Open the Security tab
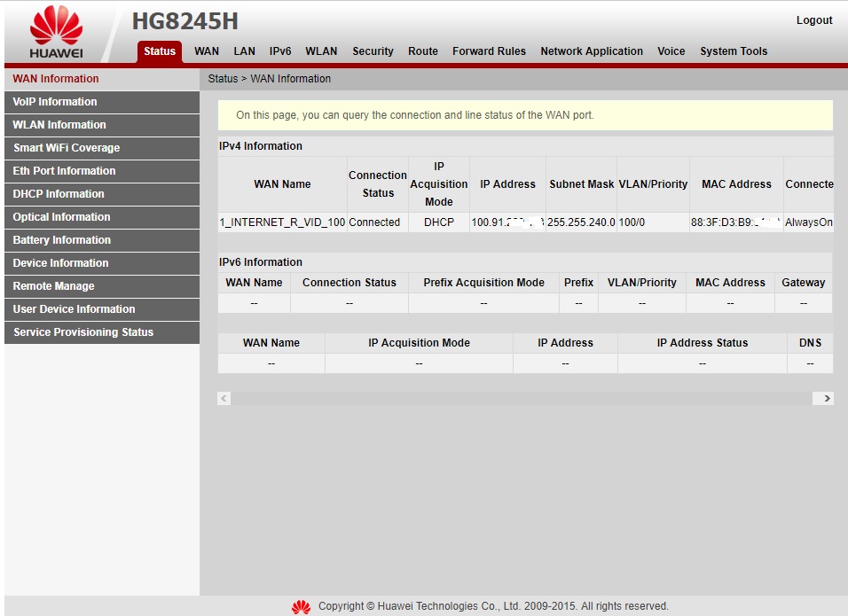This screenshot has height=616, width=848. pos(373,51)
